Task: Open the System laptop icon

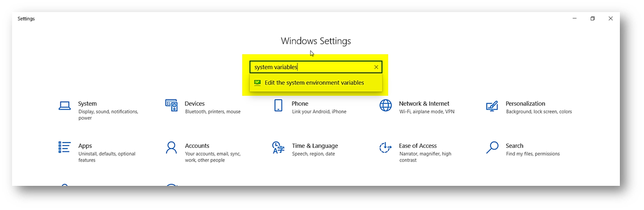Action: pyautogui.click(x=64, y=106)
